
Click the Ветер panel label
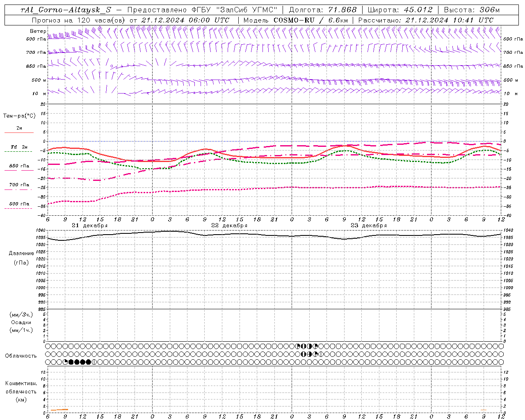[38, 31]
